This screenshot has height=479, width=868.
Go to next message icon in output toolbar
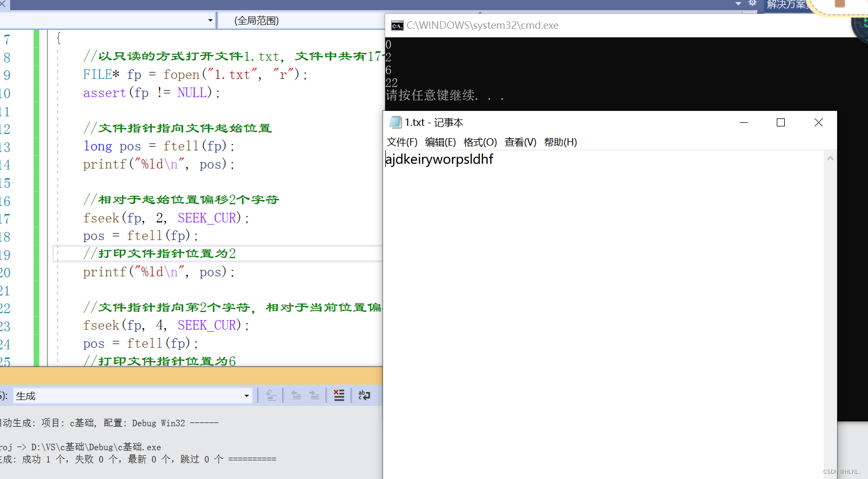click(314, 395)
